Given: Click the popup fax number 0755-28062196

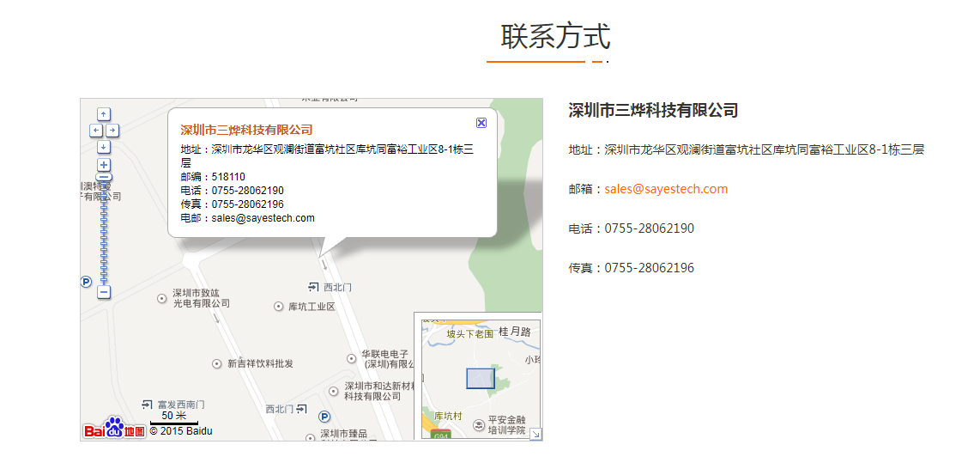Looking at the screenshot, I should point(247,204).
